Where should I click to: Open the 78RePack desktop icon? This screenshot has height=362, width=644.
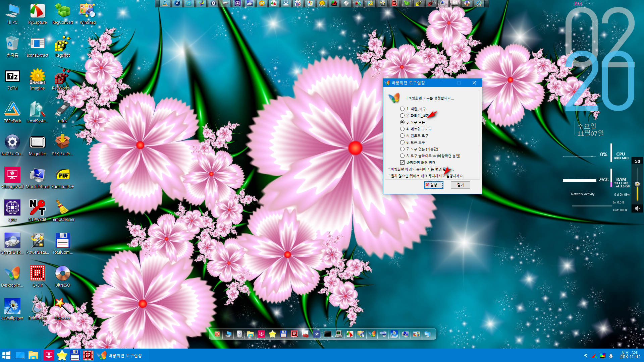tap(12, 113)
